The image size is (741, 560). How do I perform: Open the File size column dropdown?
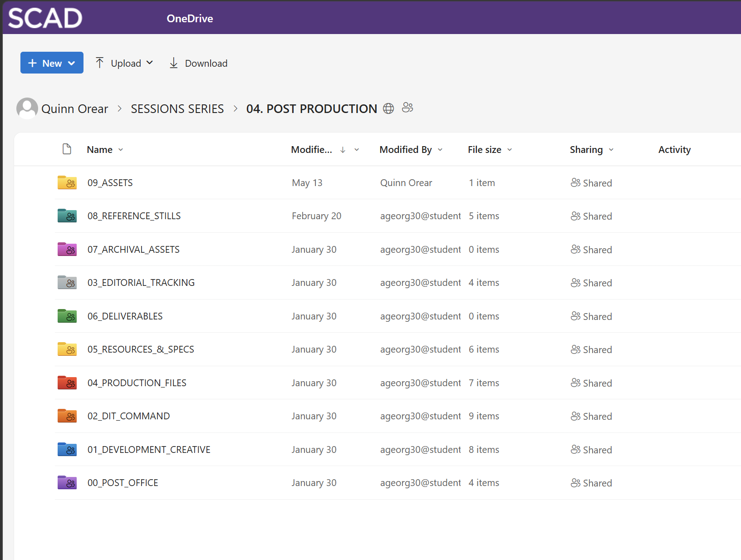click(510, 150)
